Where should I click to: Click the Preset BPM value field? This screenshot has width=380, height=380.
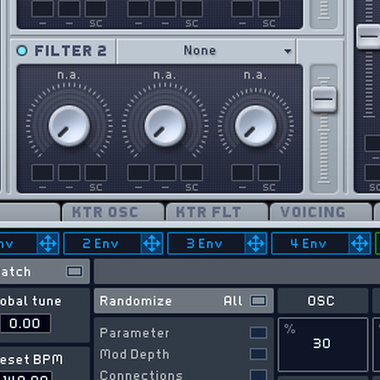click(x=26, y=376)
